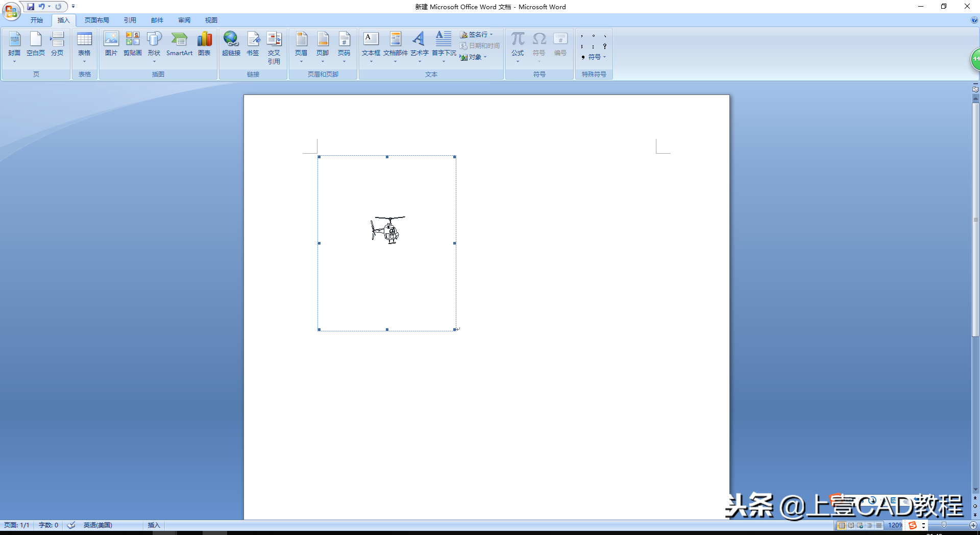Open the 视图 tab

pos(211,20)
